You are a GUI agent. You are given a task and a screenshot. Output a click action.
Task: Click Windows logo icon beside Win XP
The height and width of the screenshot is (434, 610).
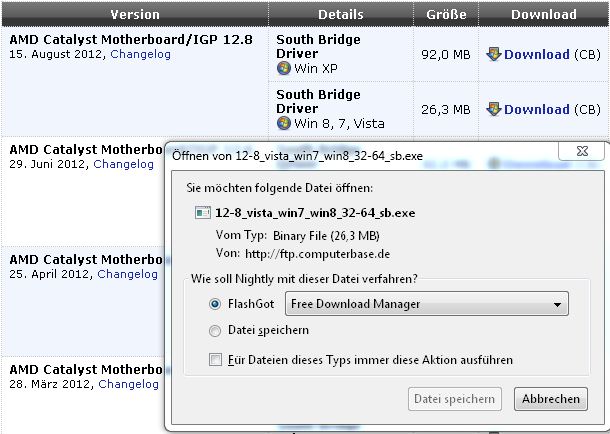coord(284,68)
